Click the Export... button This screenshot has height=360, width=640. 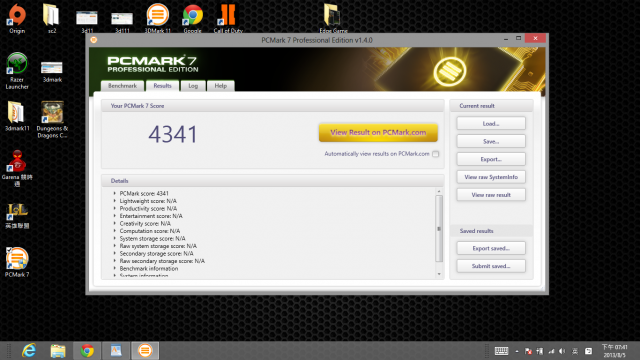tap(491, 159)
